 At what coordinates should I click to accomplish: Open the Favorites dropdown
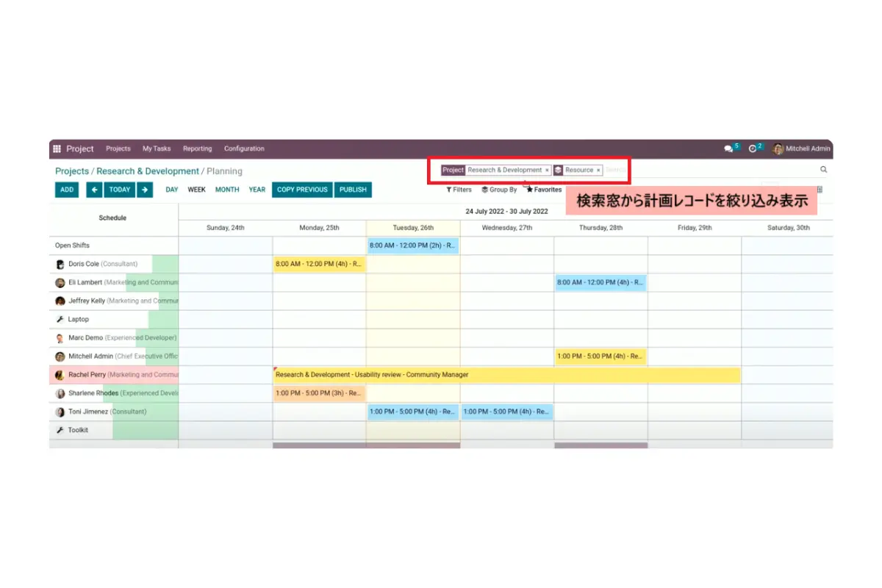point(544,190)
